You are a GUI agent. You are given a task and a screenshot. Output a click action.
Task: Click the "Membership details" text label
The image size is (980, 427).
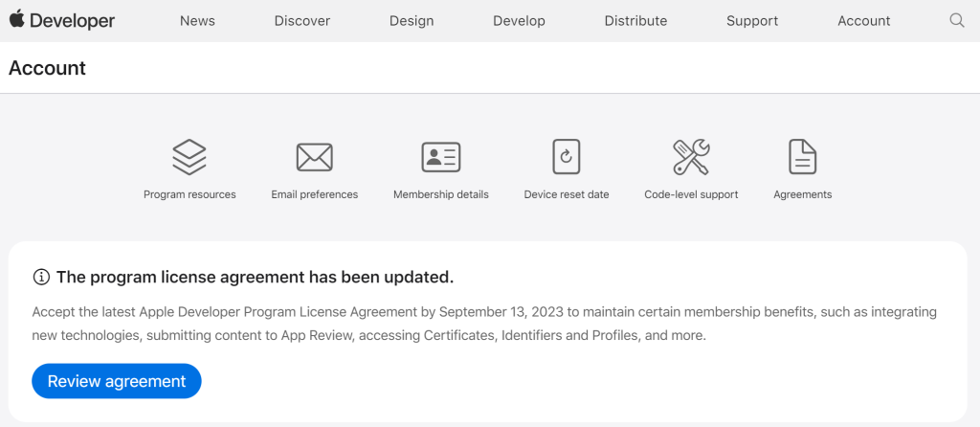click(x=440, y=194)
